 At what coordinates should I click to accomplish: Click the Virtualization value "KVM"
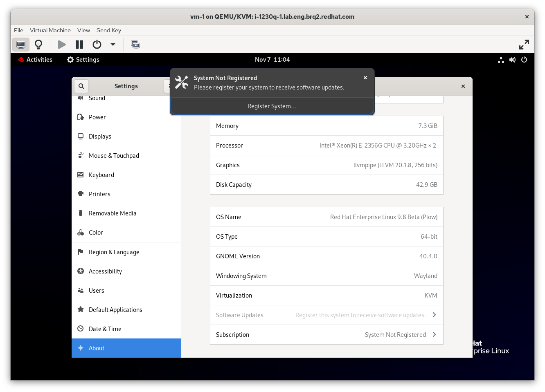(x=431, y=296)
